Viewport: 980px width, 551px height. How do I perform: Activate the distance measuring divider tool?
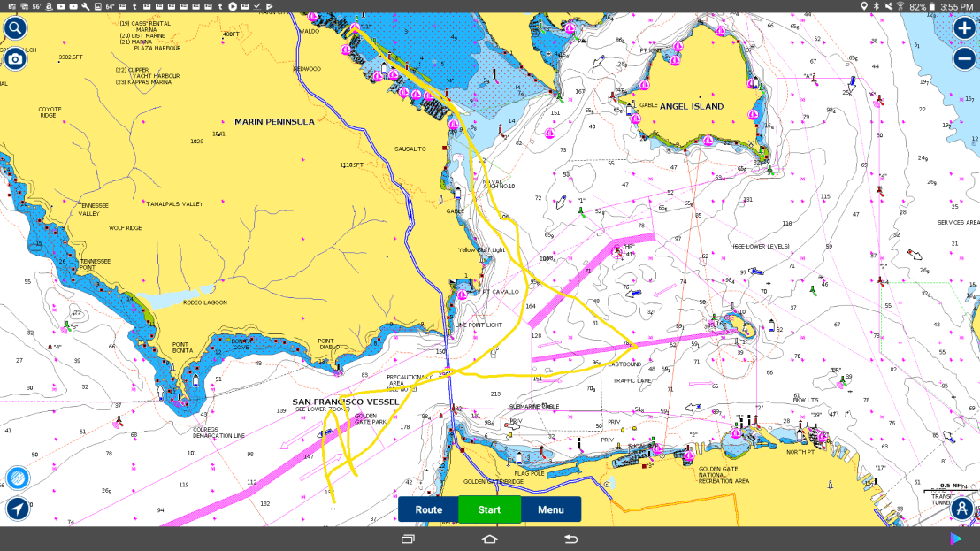[x=962, y=509]
